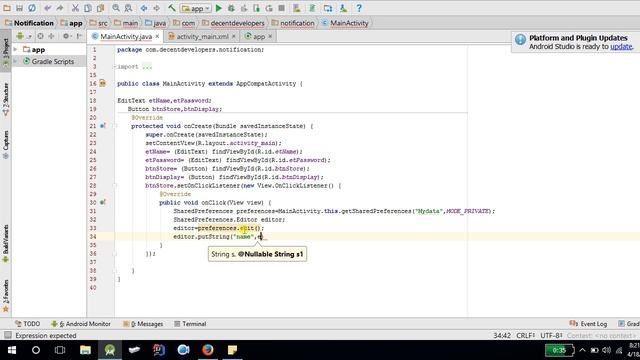The width and height of the screenshot is (640, 360).
Task: Open project panel settings gear
Action: click(x=67, y=36)
